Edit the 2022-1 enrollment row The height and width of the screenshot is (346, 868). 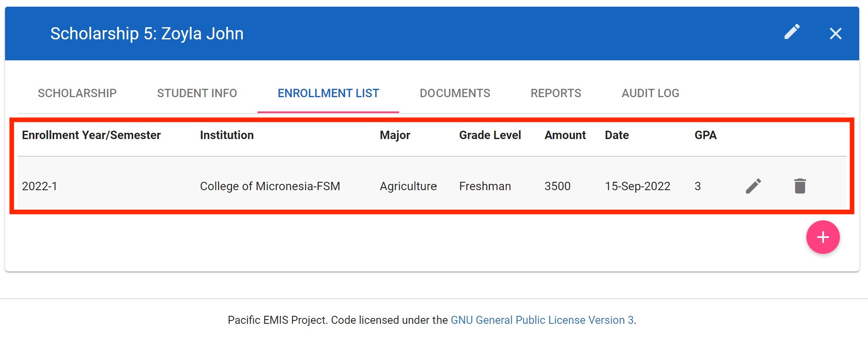(753, 186)
